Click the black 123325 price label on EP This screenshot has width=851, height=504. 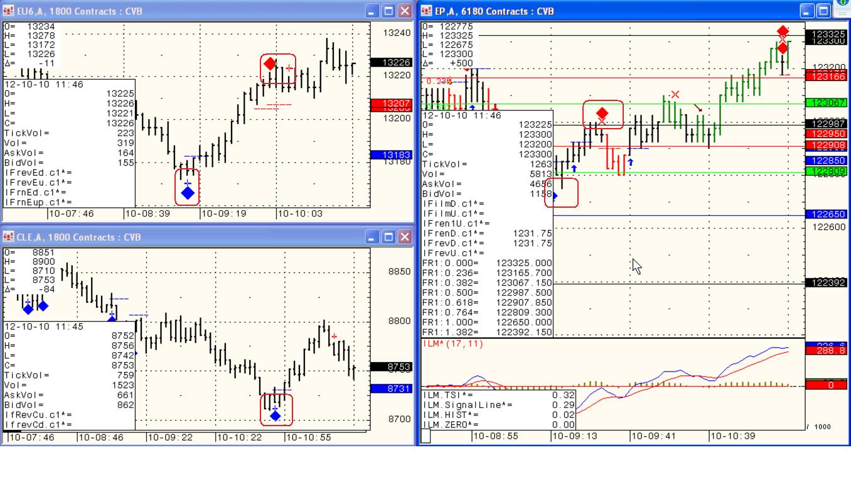tap(826, 33)
